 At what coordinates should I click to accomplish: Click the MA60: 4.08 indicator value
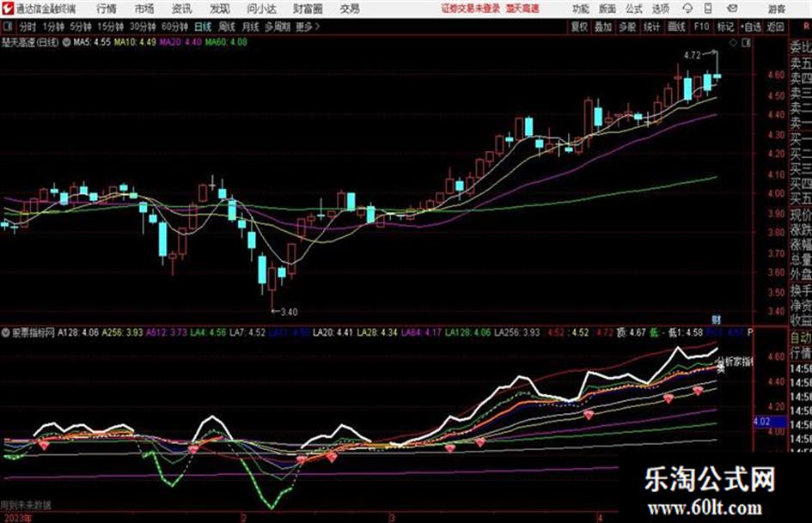[226, 42]
